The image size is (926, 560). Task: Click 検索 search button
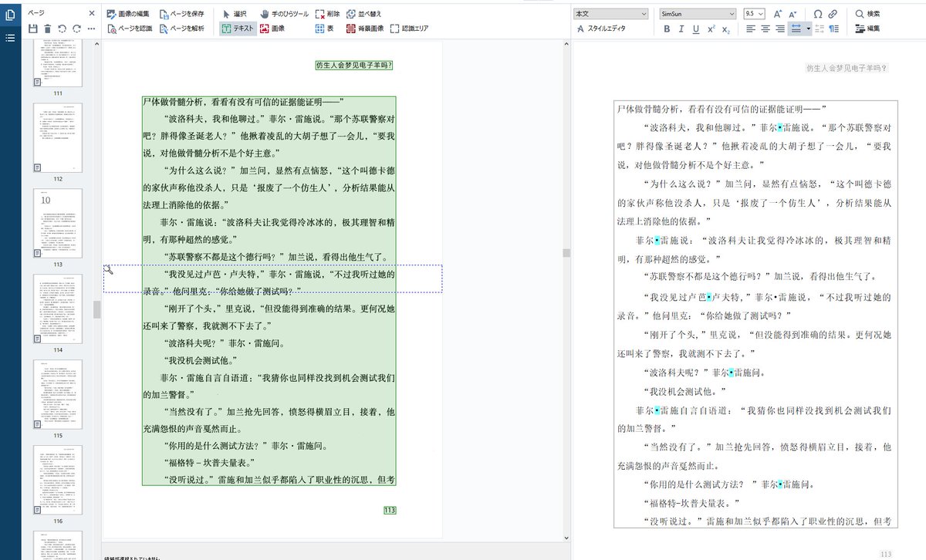click(867, 14)
